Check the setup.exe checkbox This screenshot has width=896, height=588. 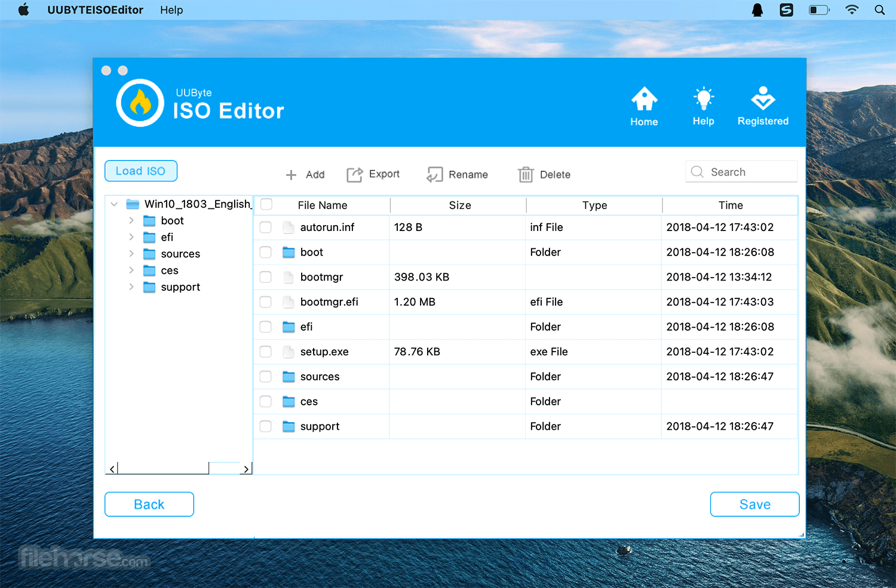coord(266,352)
